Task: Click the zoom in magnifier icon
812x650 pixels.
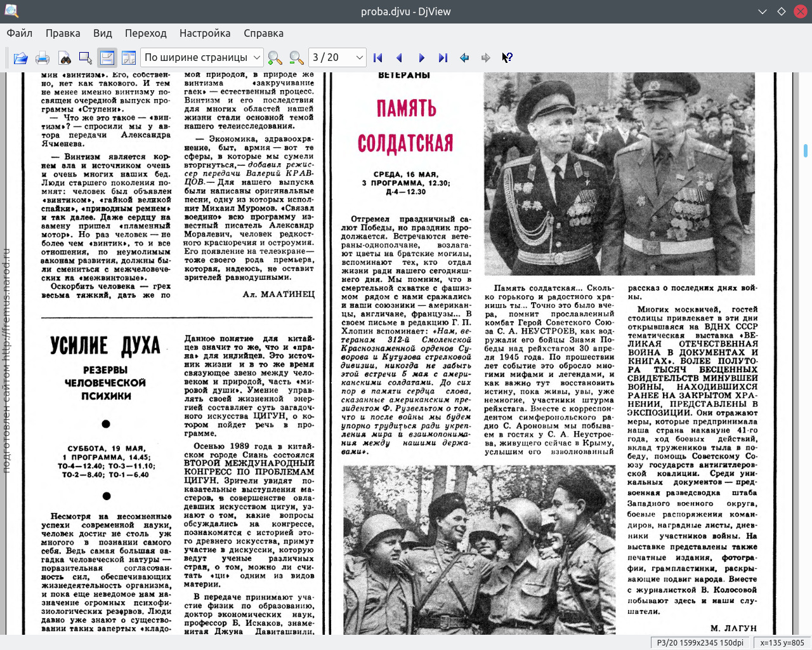Action: (275, 58)
